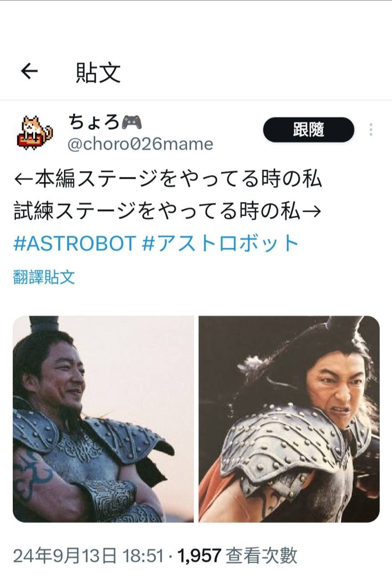Click the game controller emoji beside ちょろ
The image size is (392, 575).
[132, 122]
